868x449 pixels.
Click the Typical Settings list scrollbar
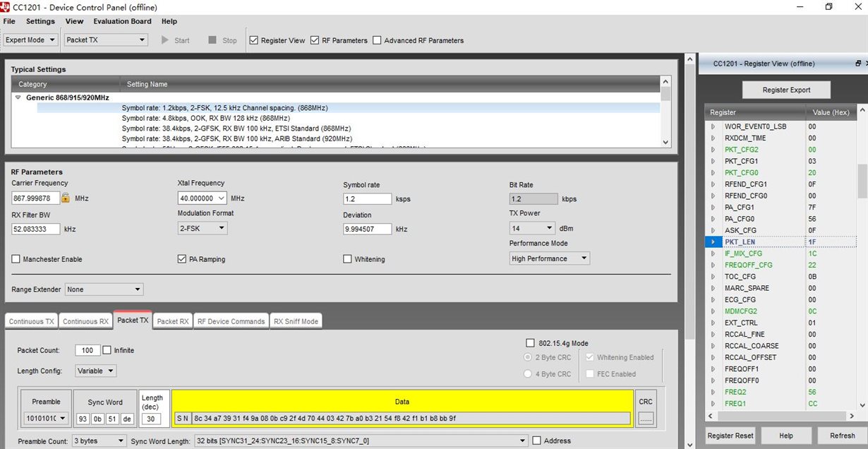coord(665,93)
